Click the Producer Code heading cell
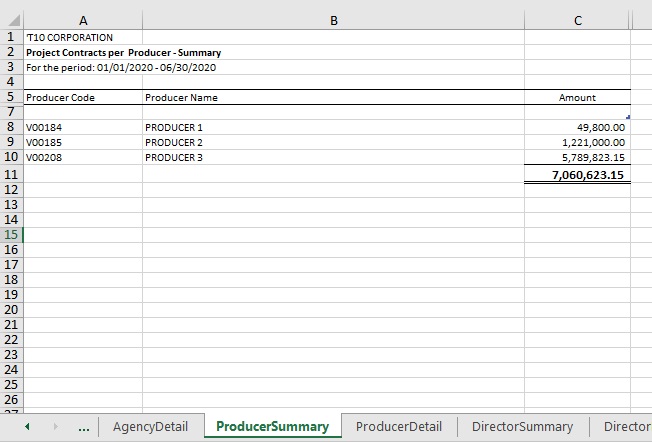 pos(82,98)
